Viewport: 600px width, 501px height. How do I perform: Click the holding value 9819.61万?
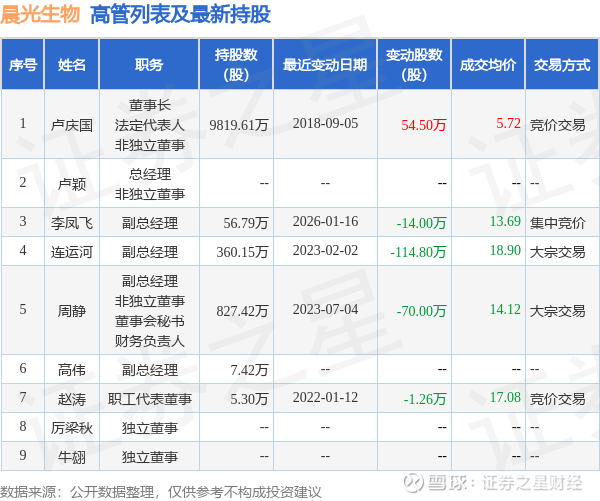click(239, 125)
